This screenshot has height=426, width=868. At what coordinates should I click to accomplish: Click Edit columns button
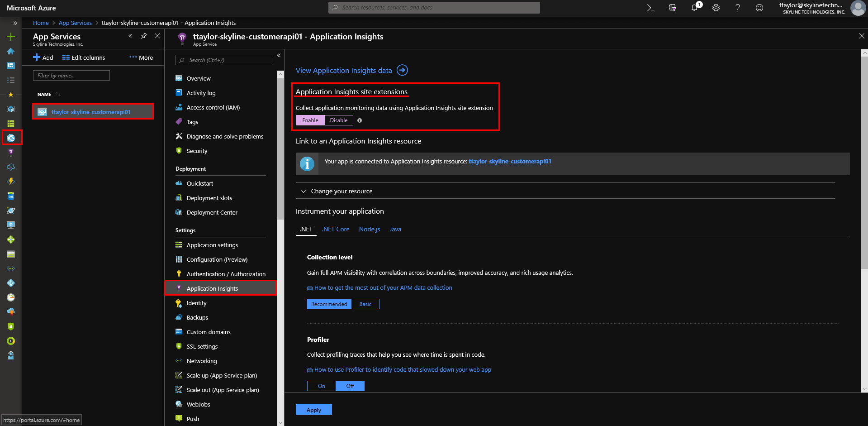coord(84,57)
